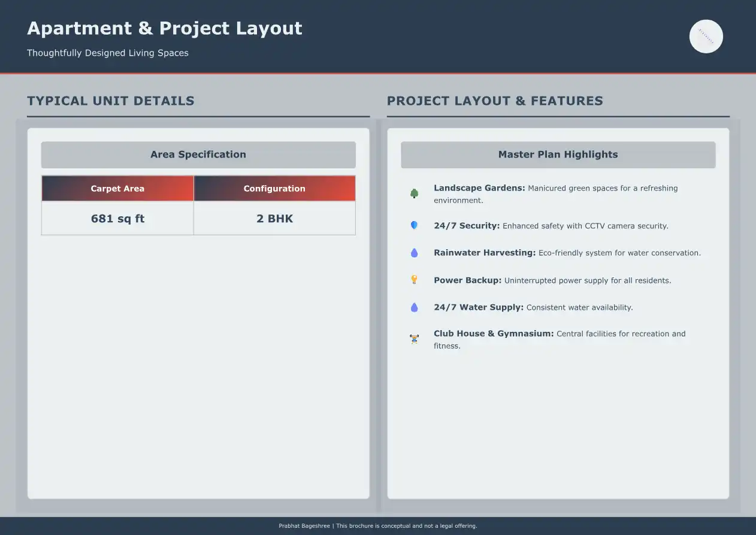
Task: Click the Thoughtfully Designed Living Spaces subtitle
Action: click(x=108, y=53)
